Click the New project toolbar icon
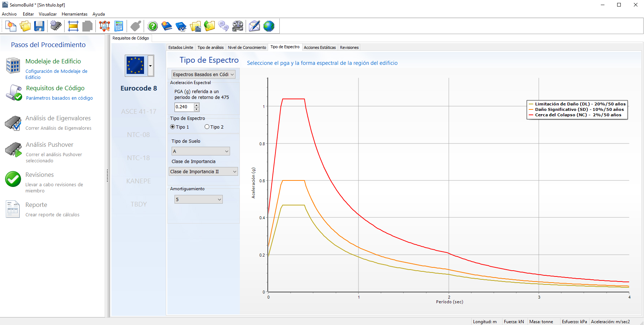The height and width of the screenshot is (325, 644). [x=11, y=26]
